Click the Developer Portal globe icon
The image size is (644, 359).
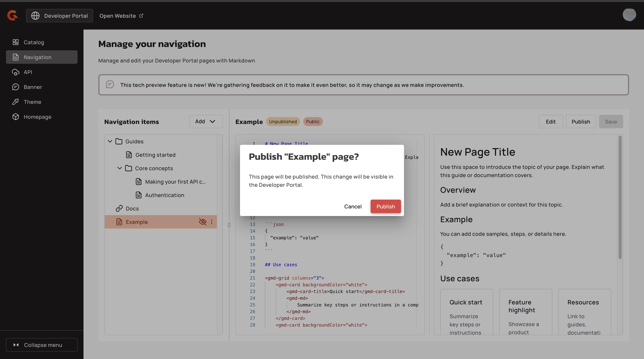pyautogui.click(x=35, y=15)
